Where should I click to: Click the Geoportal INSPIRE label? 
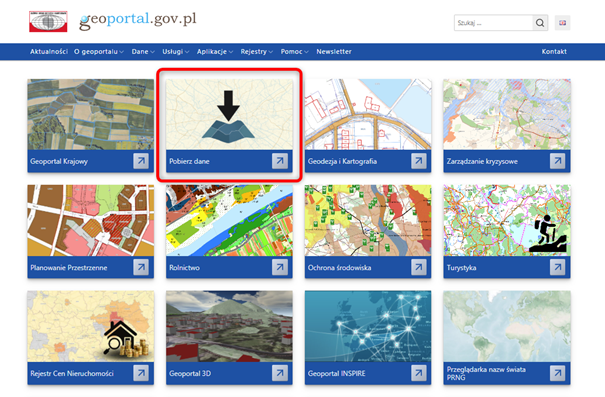[x=336, y=373]
